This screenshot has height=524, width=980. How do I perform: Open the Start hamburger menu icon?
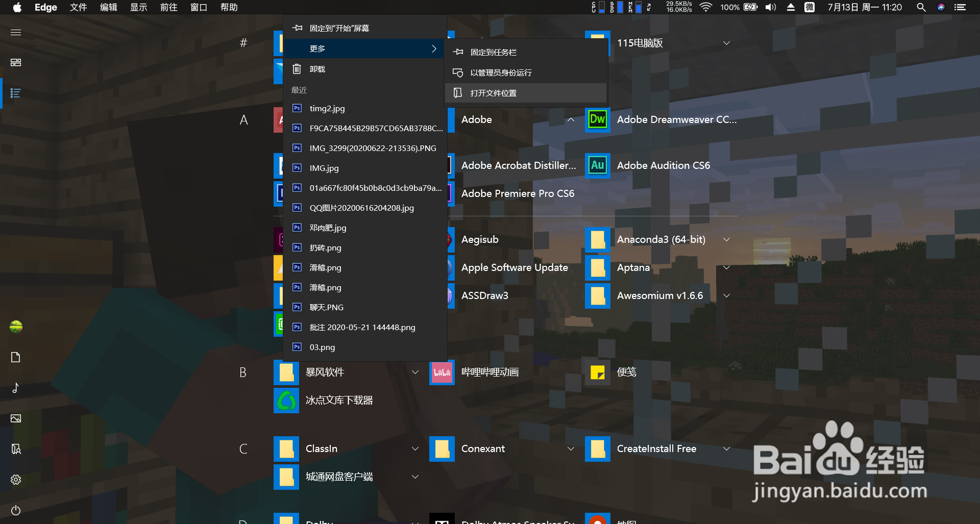click(16, 32)
